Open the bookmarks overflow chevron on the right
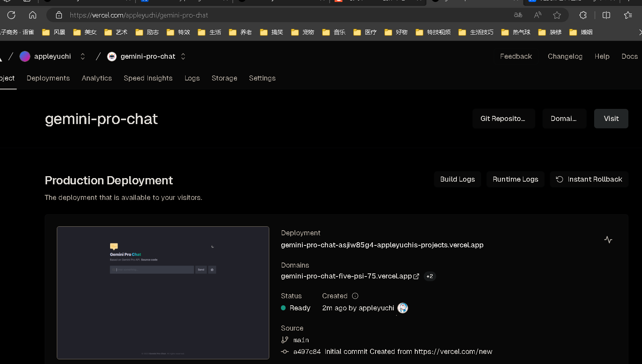Screen dimensions: 642x364 [x=640, y=32]
